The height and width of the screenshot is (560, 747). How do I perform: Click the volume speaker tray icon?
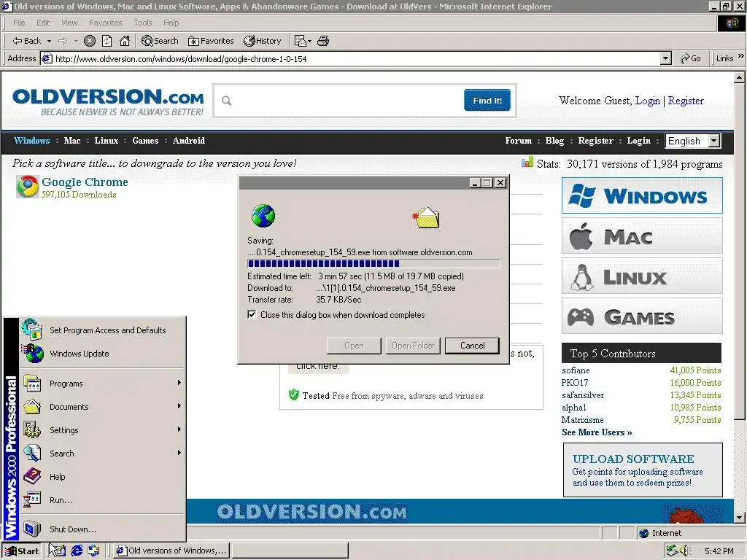[x=686, y=551]
